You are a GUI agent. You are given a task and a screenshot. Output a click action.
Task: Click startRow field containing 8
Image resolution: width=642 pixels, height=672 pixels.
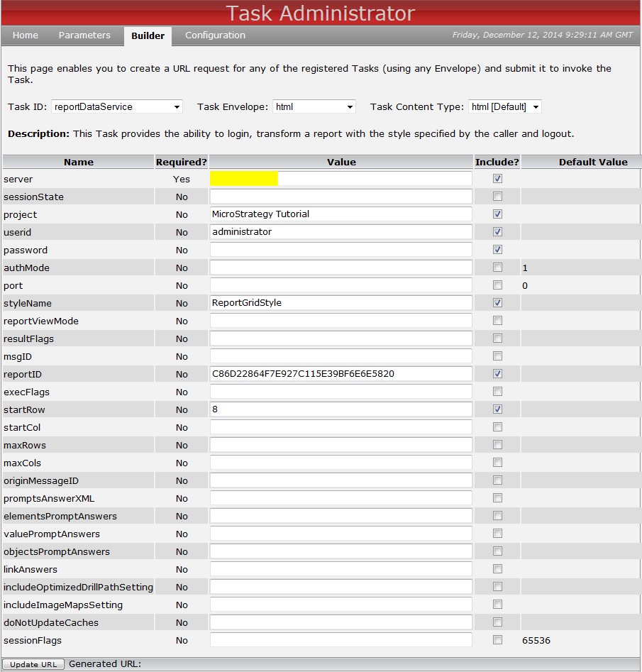pos(341,409)
